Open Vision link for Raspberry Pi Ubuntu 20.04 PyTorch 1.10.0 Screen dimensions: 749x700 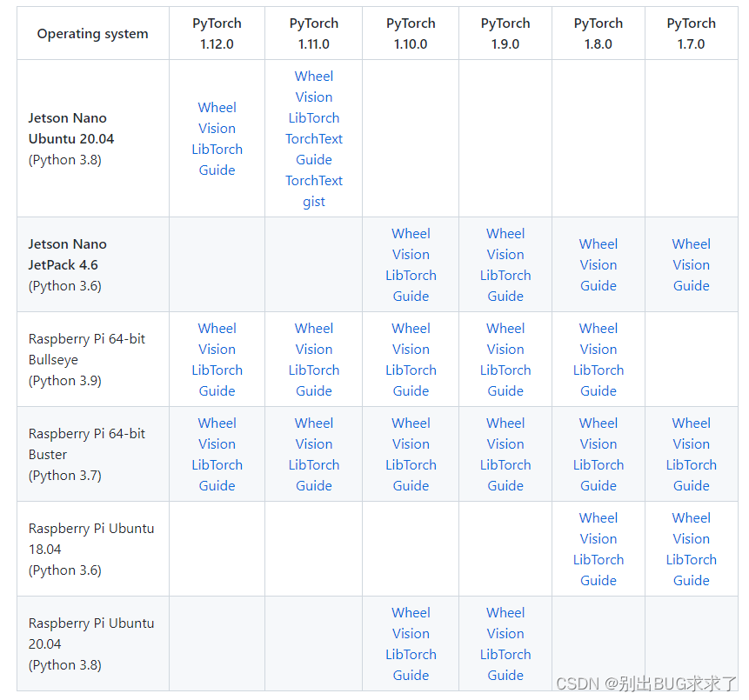click(x=411, y=634)
